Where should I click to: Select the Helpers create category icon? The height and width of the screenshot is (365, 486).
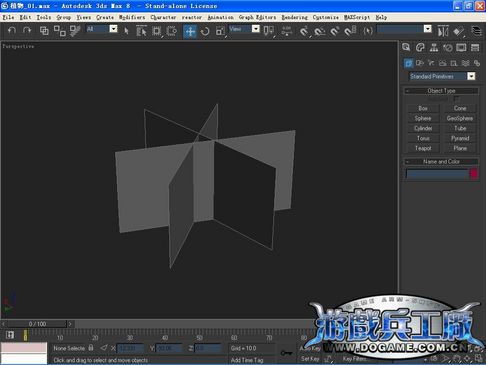[x=454, y=63]
